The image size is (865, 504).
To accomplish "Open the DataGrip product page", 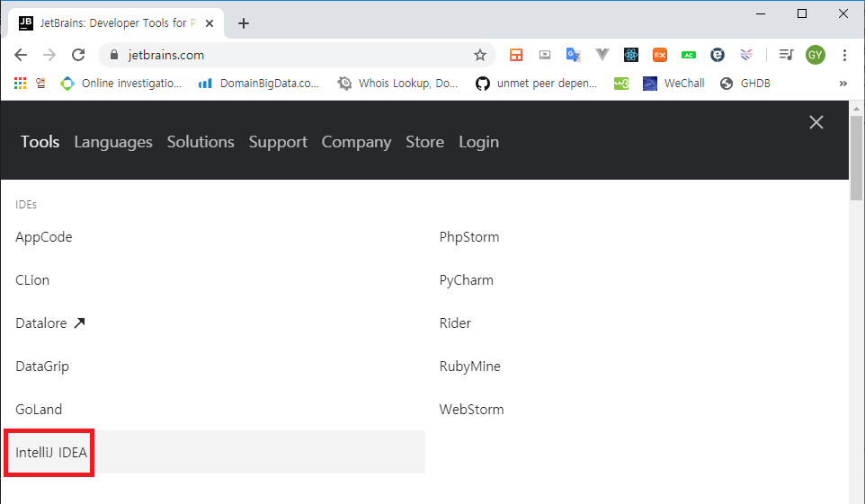I will [42, 367].
